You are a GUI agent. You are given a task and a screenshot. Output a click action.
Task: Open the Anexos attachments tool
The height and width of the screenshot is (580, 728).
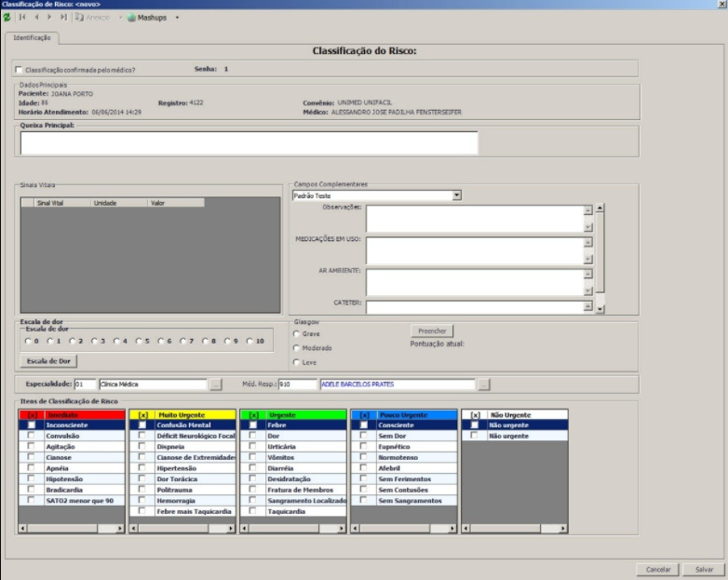tap(93, 18)
